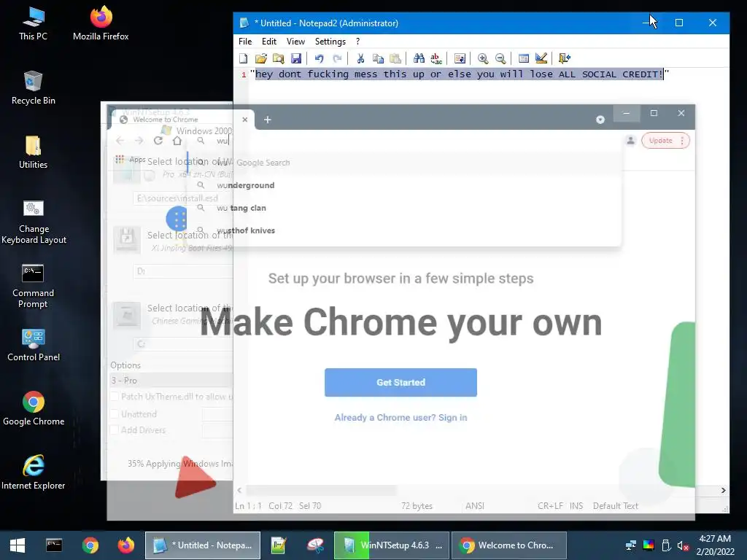Open the 3 - Pro edition dropdown in WinNTSetup
The image size is (747, 560).
171,380
